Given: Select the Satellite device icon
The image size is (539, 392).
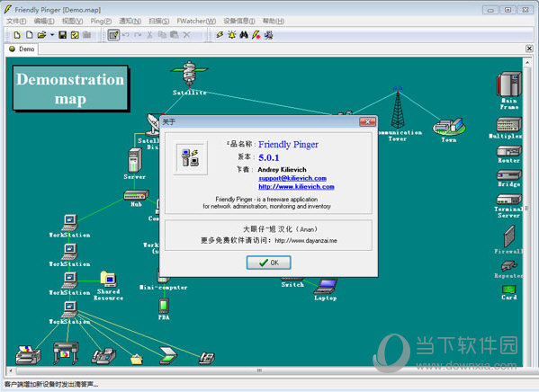Looking at the screenshot, I should point(189,73).
